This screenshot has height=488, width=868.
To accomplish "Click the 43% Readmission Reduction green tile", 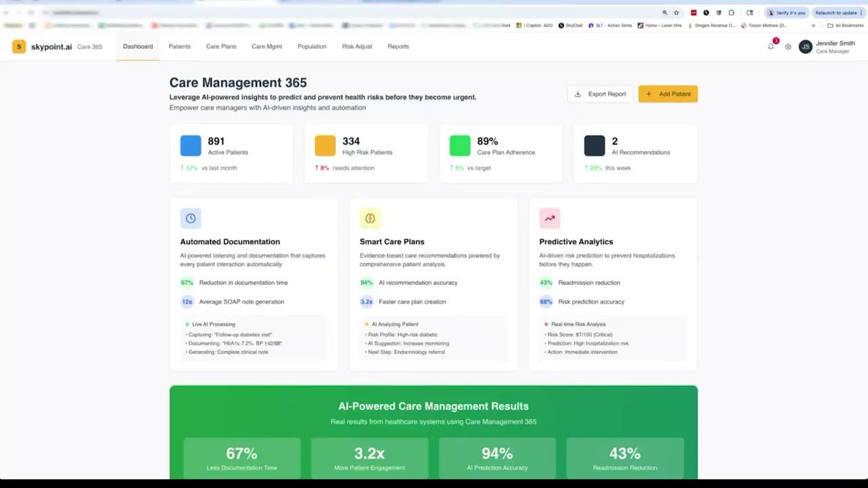I will [x=625, y=457].
